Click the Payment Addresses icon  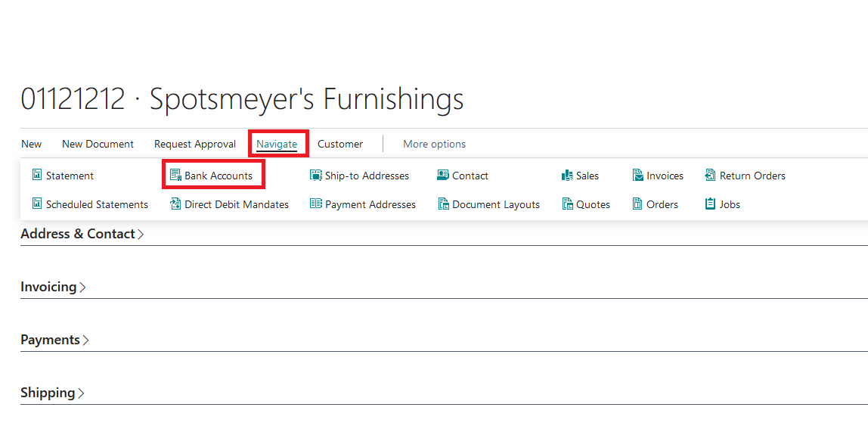point(316,204)
